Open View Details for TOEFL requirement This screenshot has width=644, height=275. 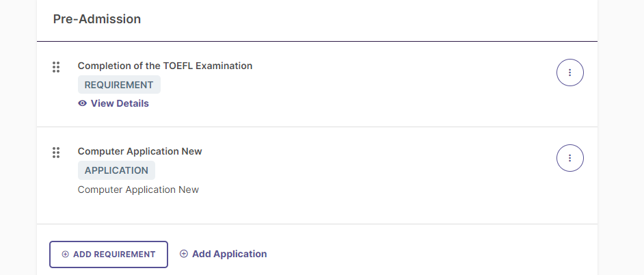[x=120, y=103]
